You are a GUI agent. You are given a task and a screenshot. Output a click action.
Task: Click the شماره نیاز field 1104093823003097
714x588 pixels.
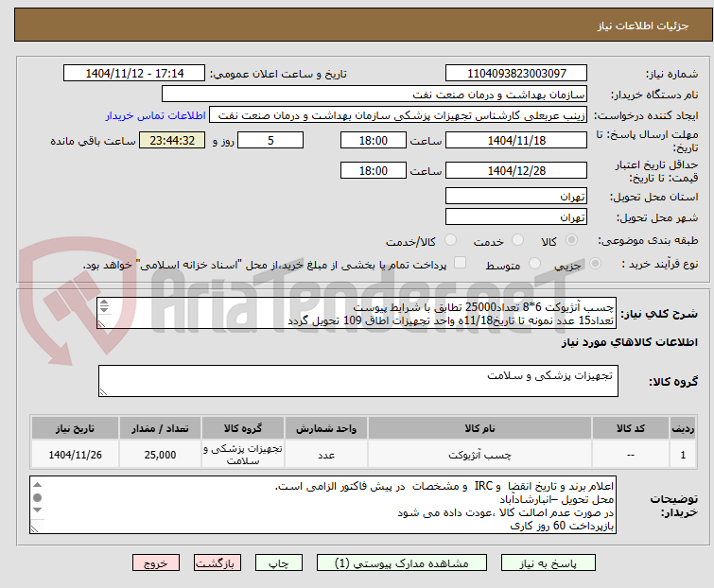tap(516, 74)
